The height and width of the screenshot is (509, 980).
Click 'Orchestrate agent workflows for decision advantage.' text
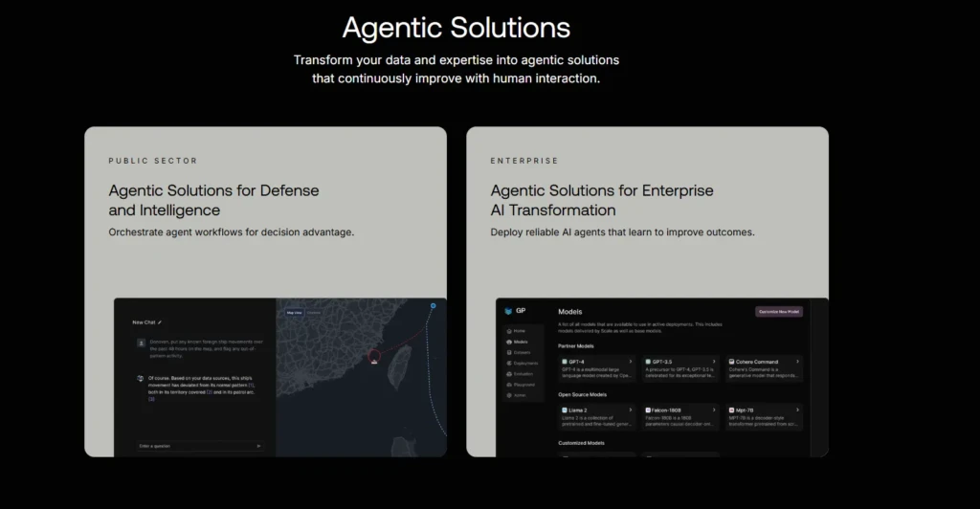click(232, 232)
